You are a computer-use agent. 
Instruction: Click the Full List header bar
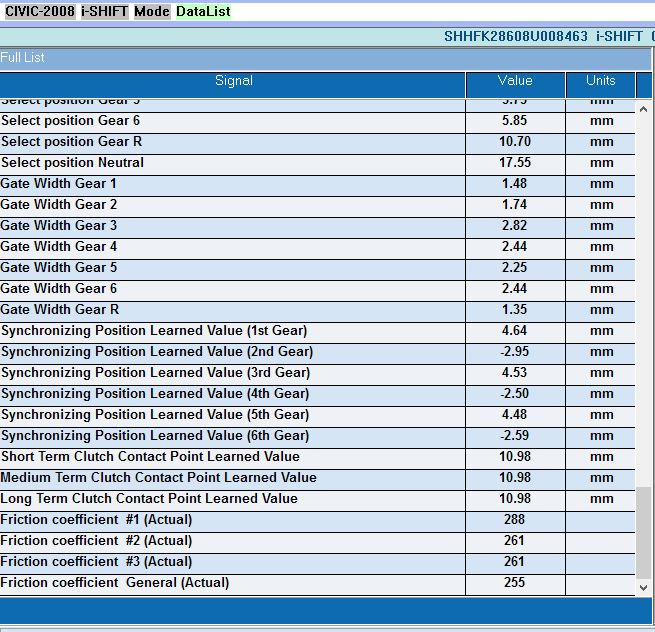[325, 58]
